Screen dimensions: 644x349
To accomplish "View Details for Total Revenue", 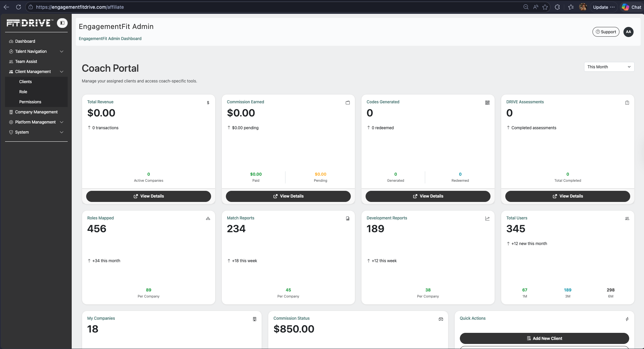I will pyautogui.click(x=148, y=196).
